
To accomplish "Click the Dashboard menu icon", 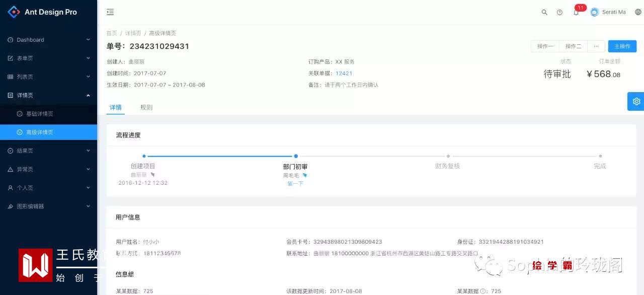I will pos(11,40).
